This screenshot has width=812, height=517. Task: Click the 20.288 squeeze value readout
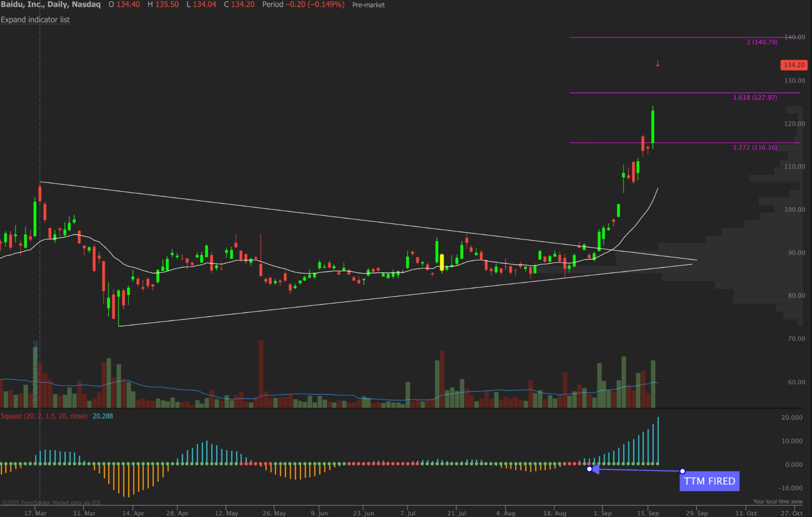(x=102, y=416)
